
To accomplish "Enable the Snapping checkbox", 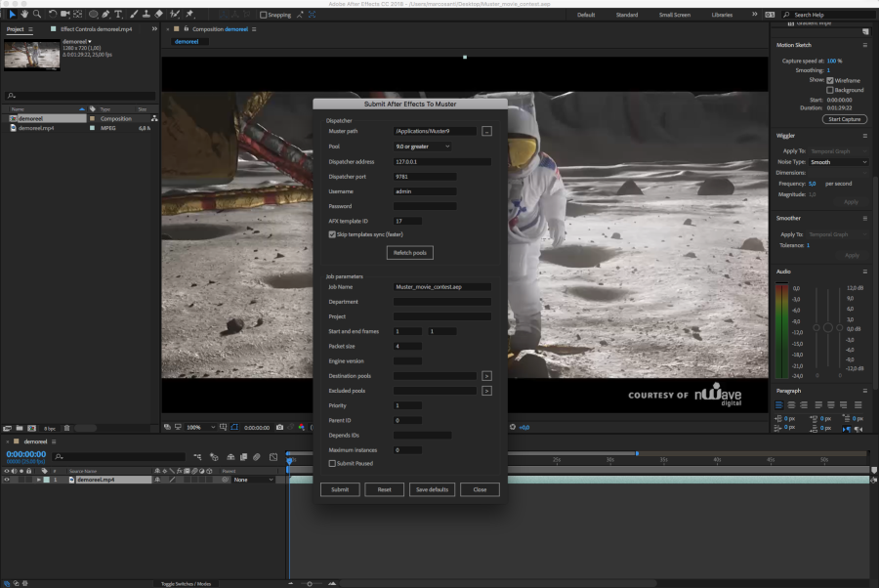I will (x=263, y=15).
